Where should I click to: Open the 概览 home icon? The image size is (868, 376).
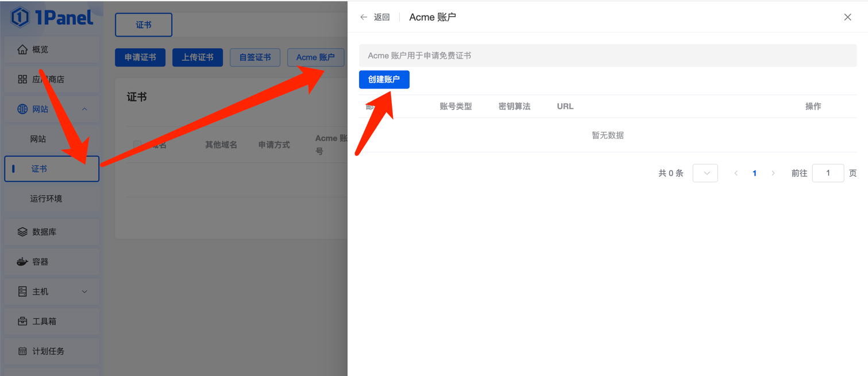click(22, 49)
